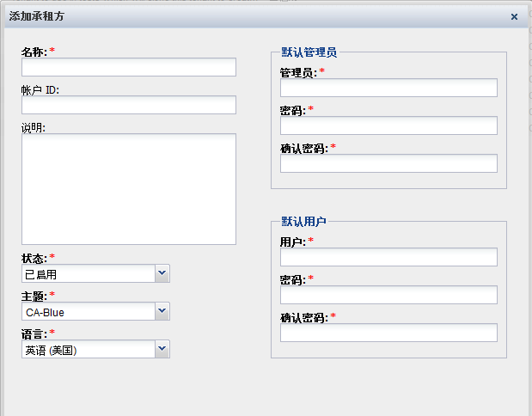
Task: Click inside the 说明 text area
Action: [x=129, y=189]
